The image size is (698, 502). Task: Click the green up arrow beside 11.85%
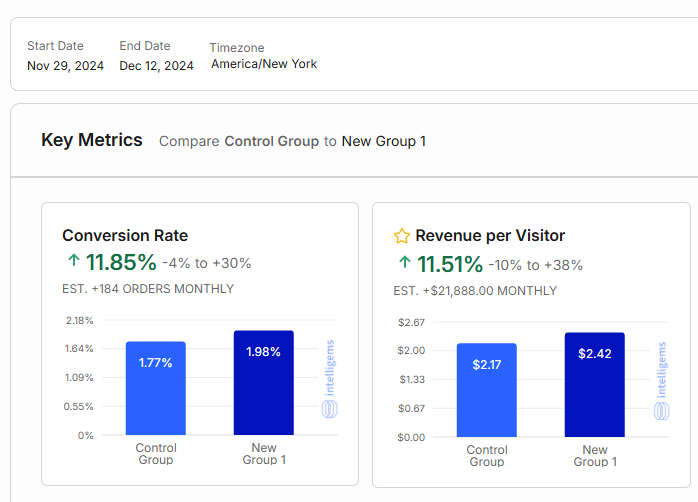(x=74, y=260)
